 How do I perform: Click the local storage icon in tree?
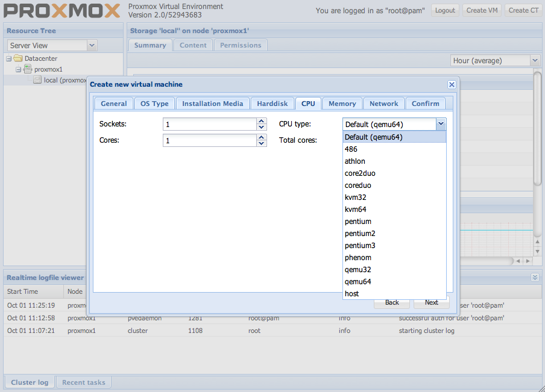[x=37, y=80]
